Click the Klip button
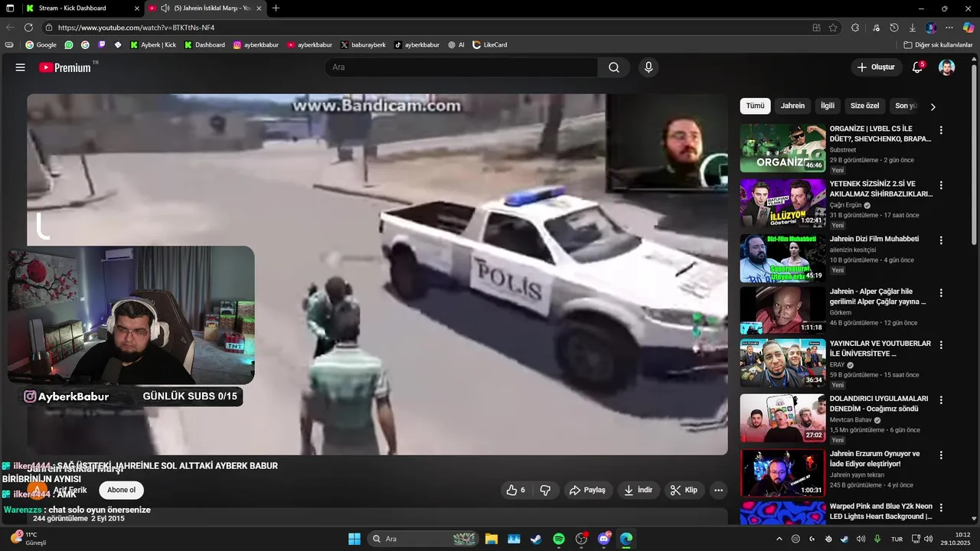Screen dimensions: 980x551 click(684, 490)
